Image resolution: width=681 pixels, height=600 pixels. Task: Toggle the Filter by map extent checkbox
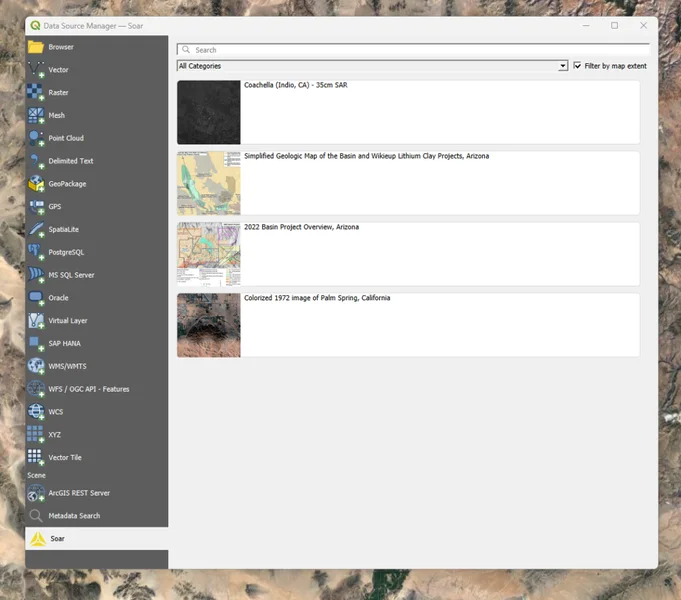[577, 66]
